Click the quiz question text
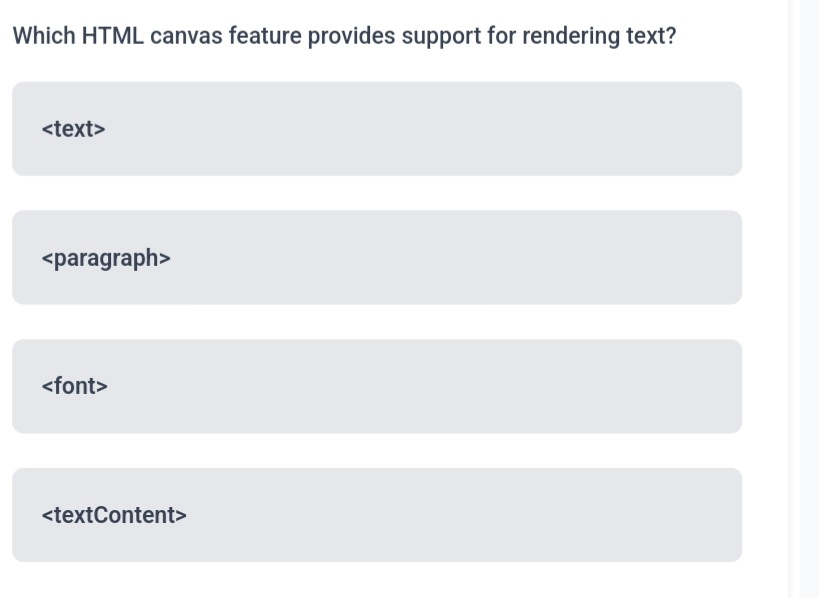819x598 pixels. click(343, 35)
